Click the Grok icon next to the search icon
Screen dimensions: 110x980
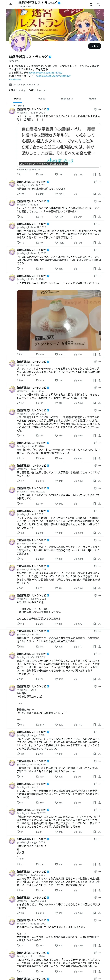pos(91,4)
